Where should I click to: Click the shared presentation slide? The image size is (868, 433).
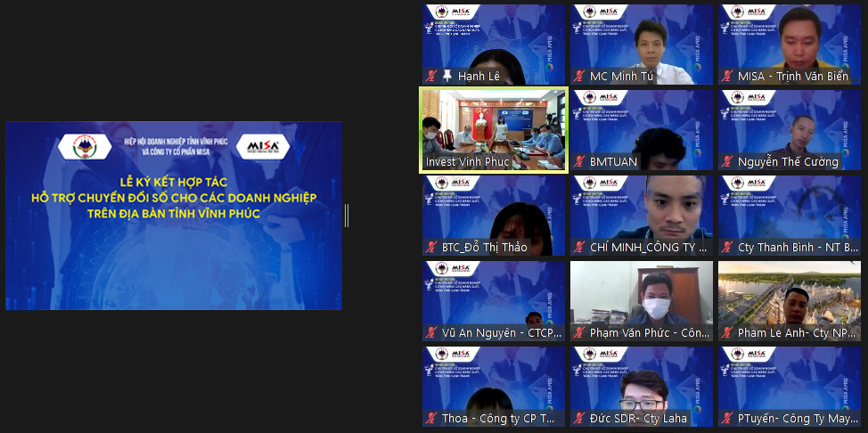pyautogui.click(x=174, y=216)
